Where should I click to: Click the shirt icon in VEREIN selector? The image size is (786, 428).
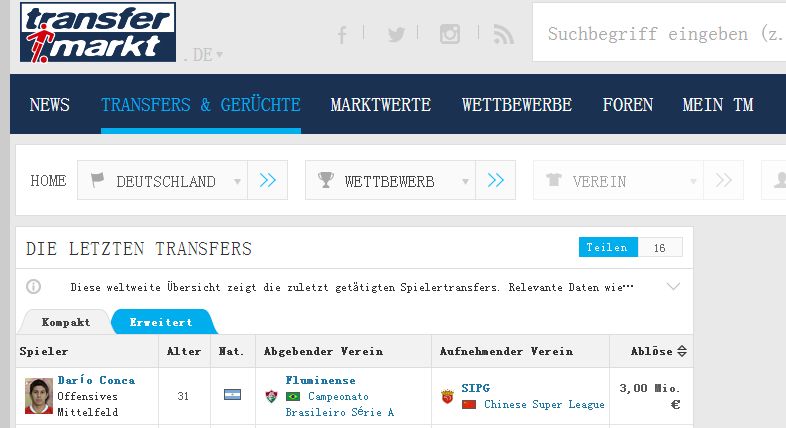pos(554,179)
